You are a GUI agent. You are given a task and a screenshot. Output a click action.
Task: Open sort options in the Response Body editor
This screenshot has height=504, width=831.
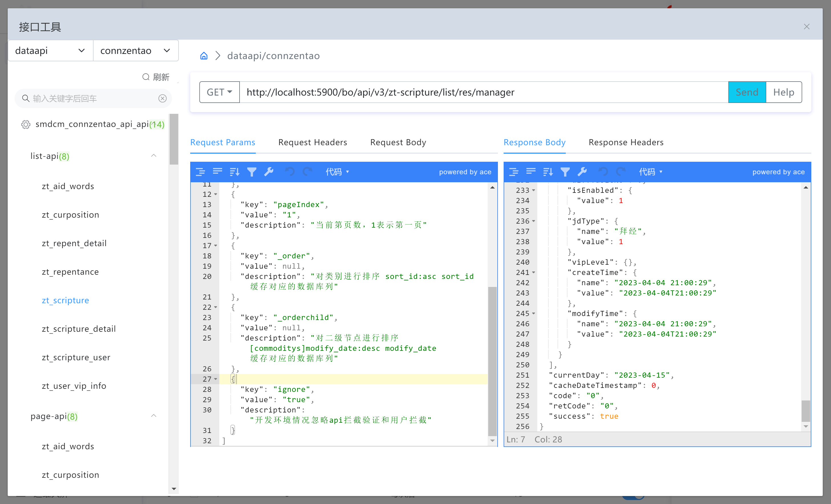click(x=548, y=172)
